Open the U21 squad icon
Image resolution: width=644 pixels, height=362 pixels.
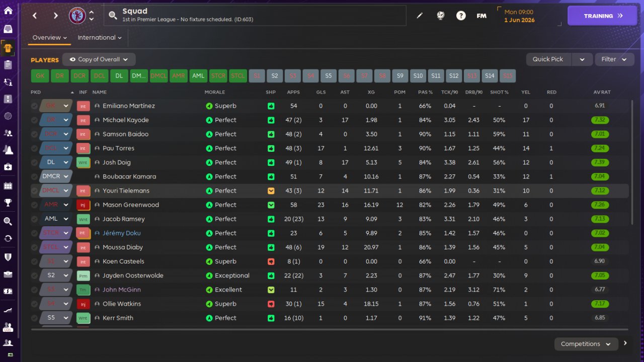(8, 327)
